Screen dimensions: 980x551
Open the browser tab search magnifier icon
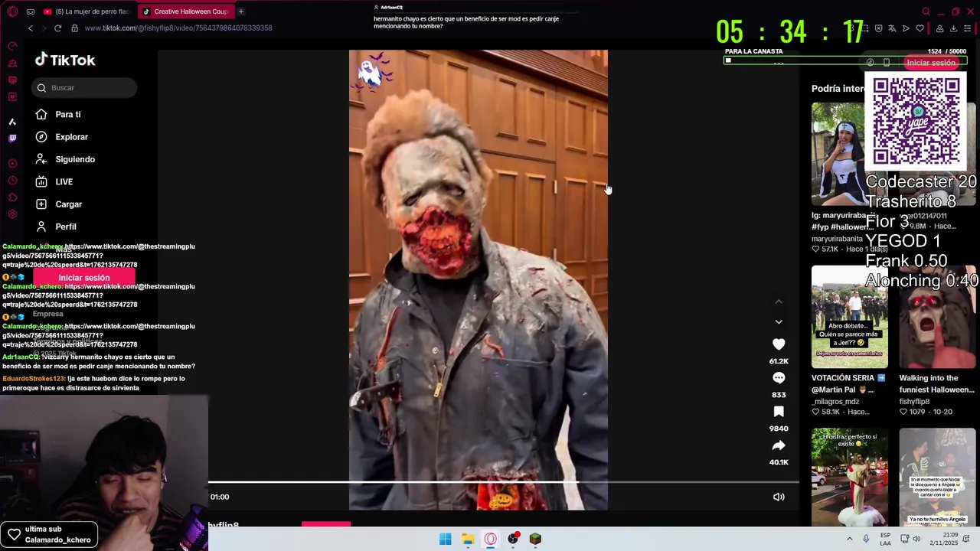tap(926, 11)
